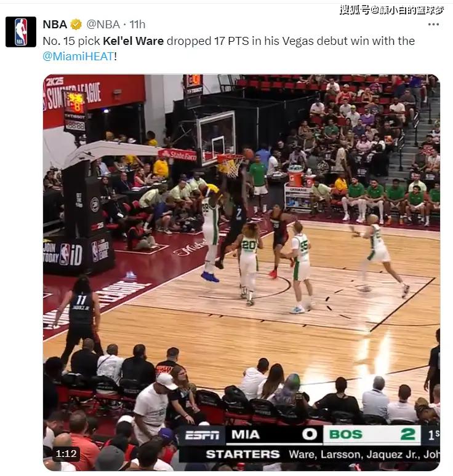Click the 11h tweet timestamp

click(x=137, y=24)
